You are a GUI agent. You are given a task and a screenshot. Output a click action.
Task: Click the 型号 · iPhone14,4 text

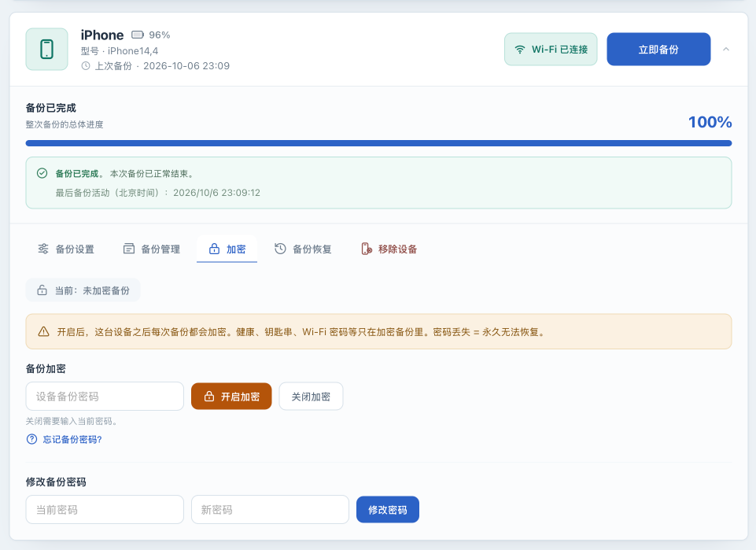[120, 50]
